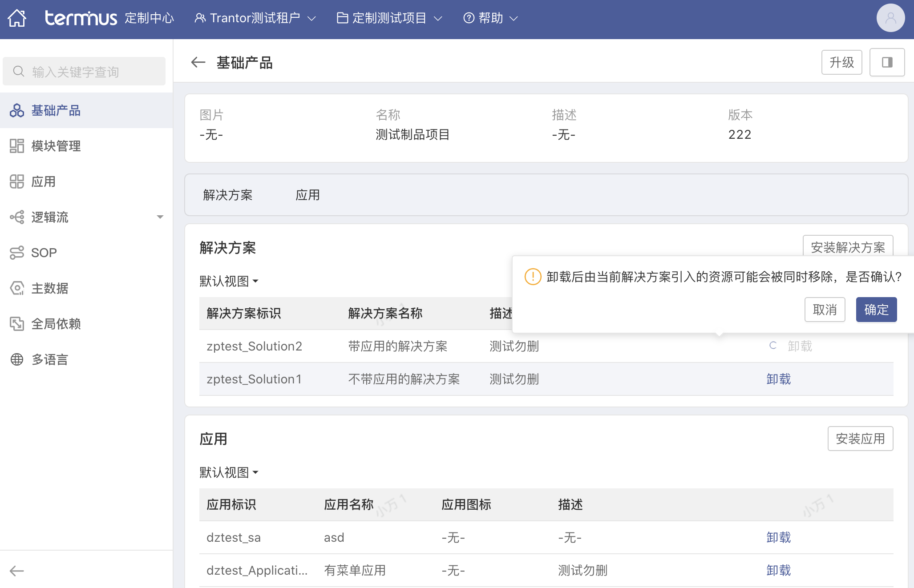Click the 应用标识 column header
The height and width of the screenshot is (588, 914).
(231, 504)
